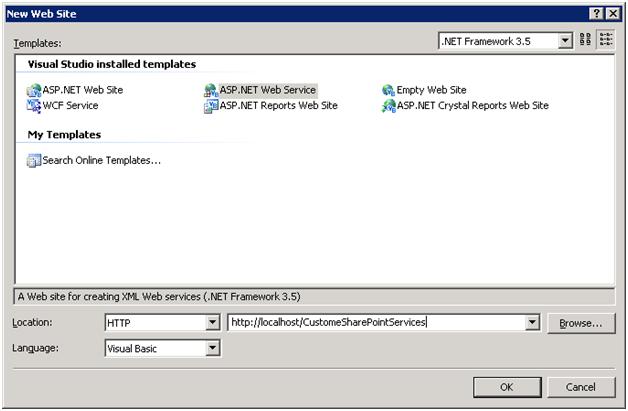The image size is (628, 411).
Task: Expand the location URL history dropdown arrow
Action: point(532,322)
